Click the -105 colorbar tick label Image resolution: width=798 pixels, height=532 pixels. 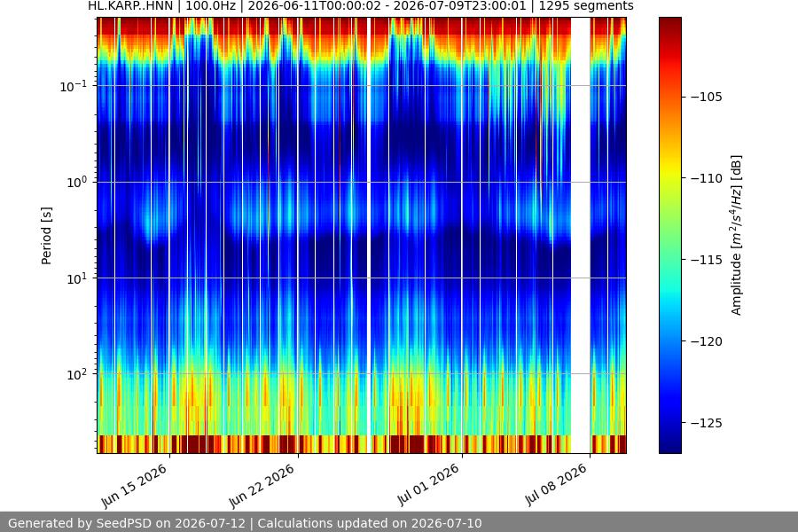[x=707, y=97]
